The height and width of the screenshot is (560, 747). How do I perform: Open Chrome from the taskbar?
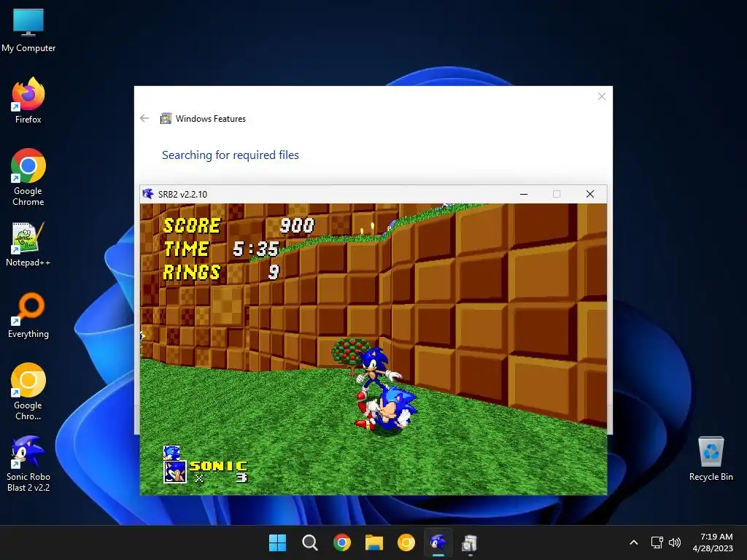(x=342, y=542)
